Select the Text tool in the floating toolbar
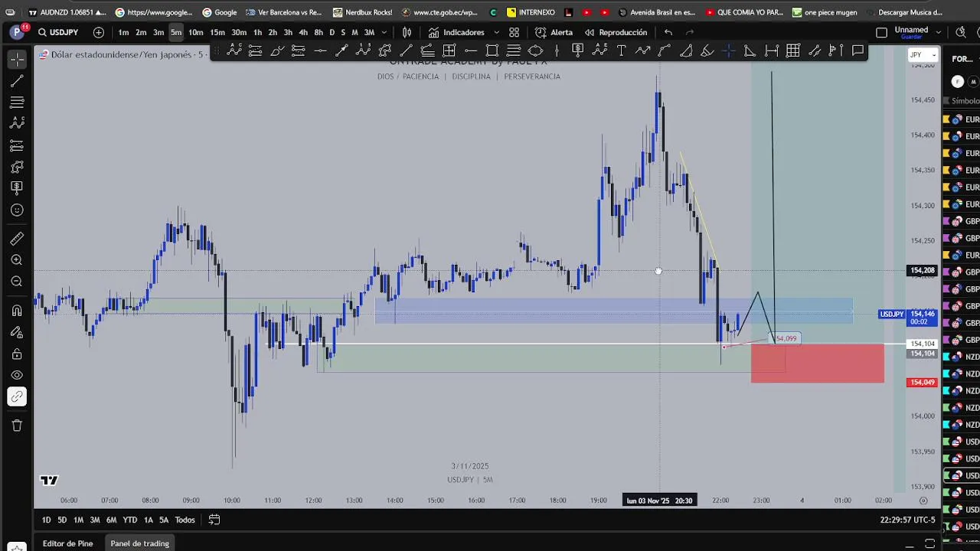The image size is (980, 551). pyautogui.click(x=621, y=51)
